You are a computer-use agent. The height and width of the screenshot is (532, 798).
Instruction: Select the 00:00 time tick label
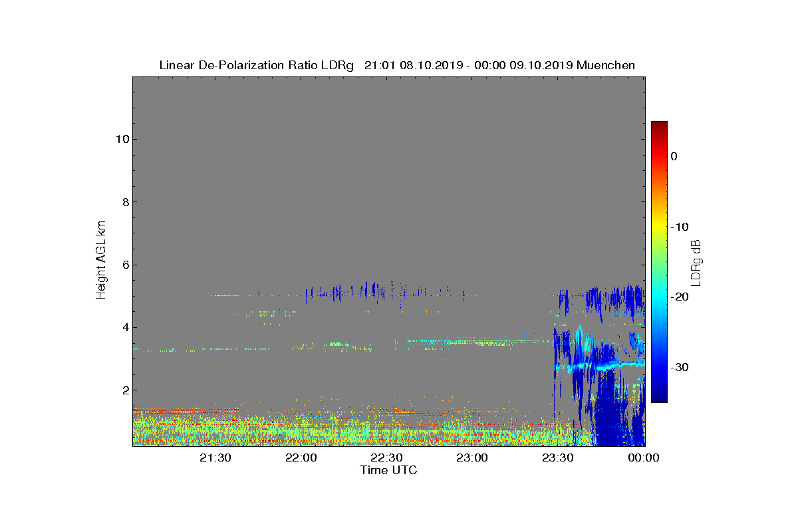pos(644,458)
